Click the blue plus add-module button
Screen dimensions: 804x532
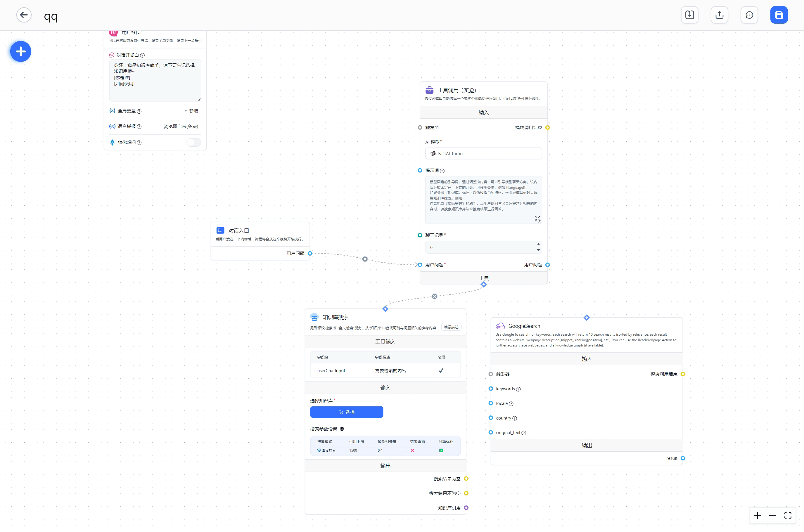tap(21, 52)
